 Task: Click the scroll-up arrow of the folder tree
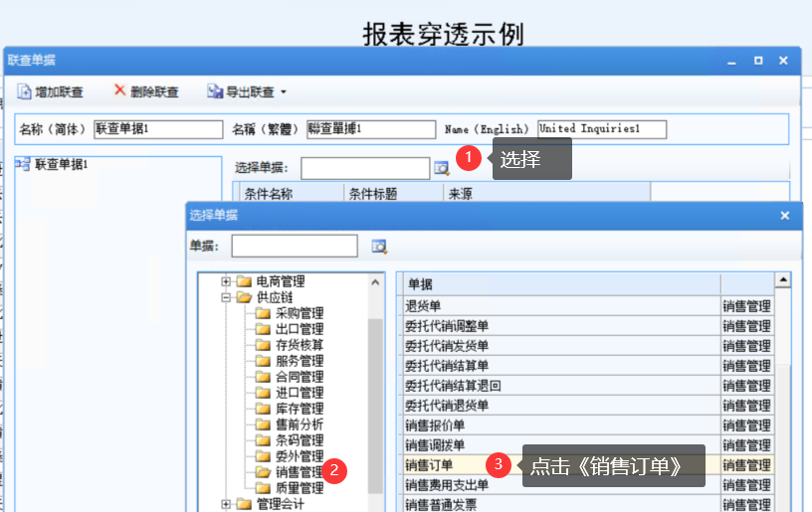tap(375, 282)
